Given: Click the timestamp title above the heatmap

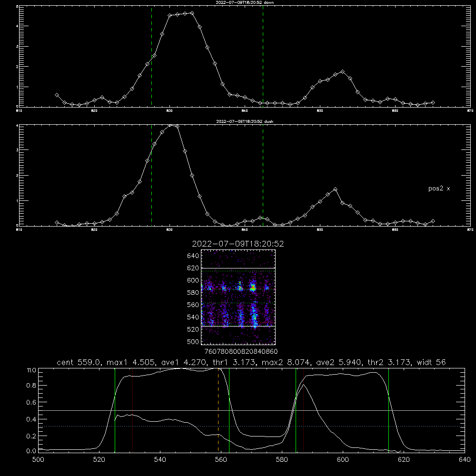Looking at the screenshot, I should [x=238, y=244].
